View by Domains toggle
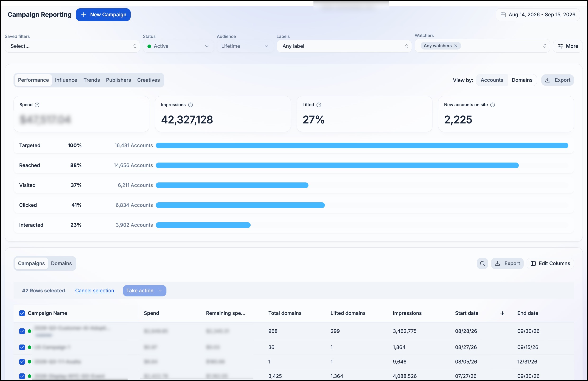 (522, 80)
